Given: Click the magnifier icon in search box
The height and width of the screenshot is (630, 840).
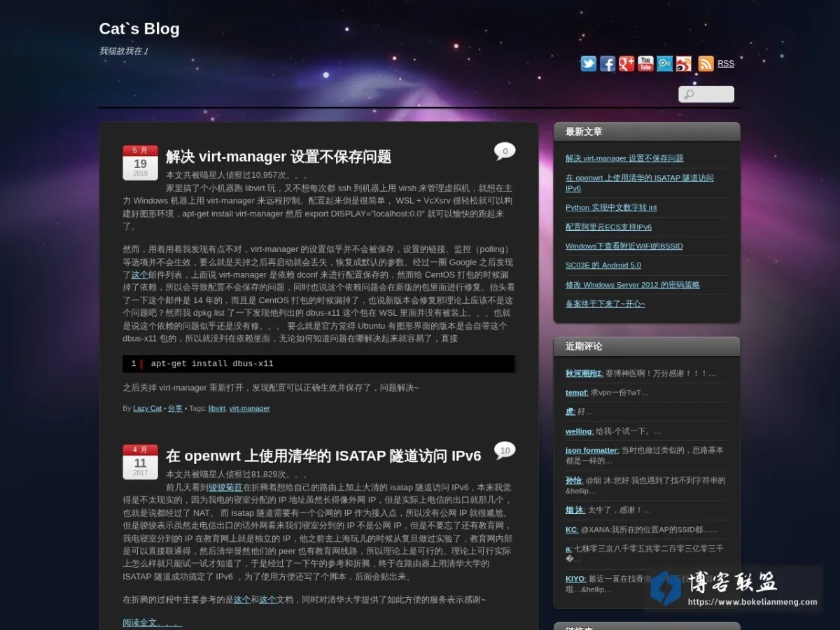Looking at the screenshot, I should (689, 94).
